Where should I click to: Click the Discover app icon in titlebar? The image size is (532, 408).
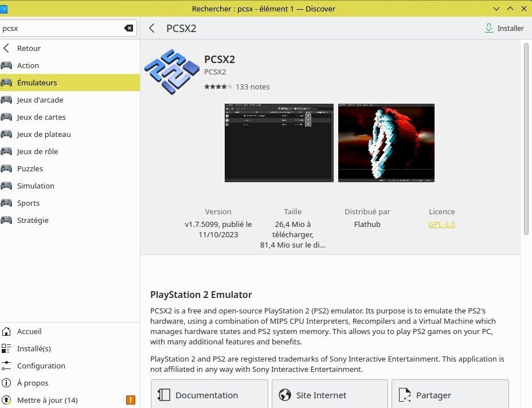pos(3,9)
